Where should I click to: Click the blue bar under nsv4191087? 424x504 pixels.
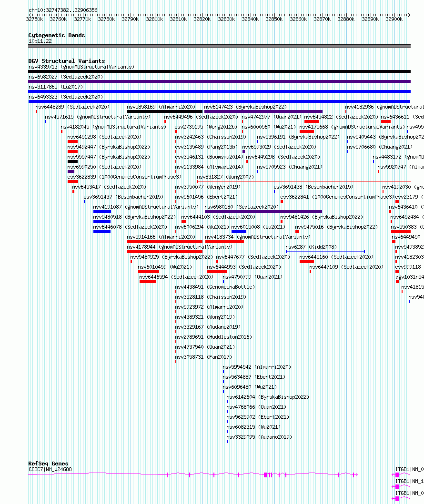(x=102, y=212)
